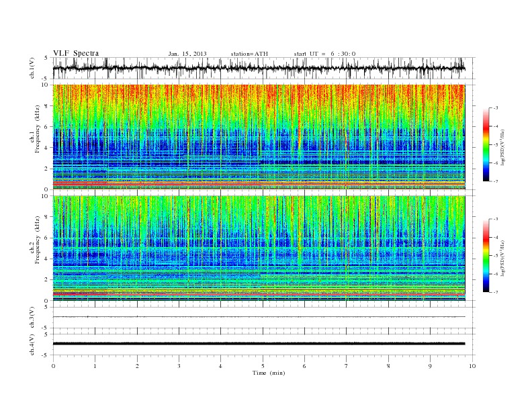Click the ch.2 PSD color bar
The image size is (532, 411).
pos(486,255)
